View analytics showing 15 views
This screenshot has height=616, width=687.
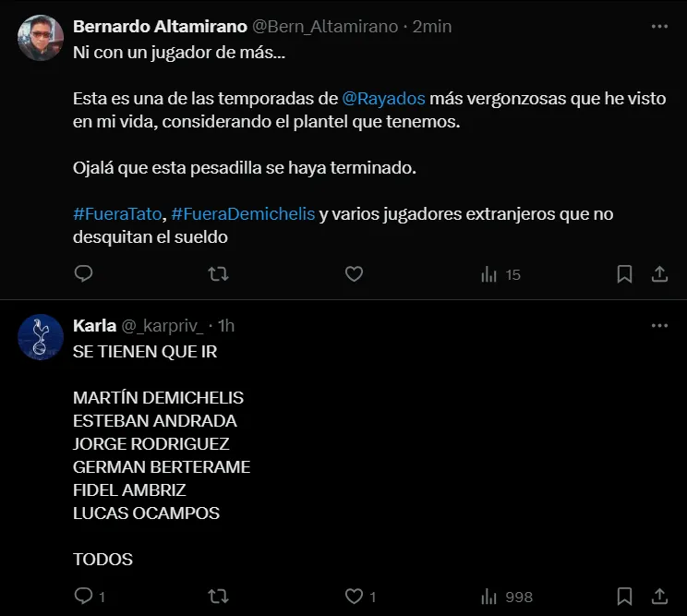(x=500, y=274)
